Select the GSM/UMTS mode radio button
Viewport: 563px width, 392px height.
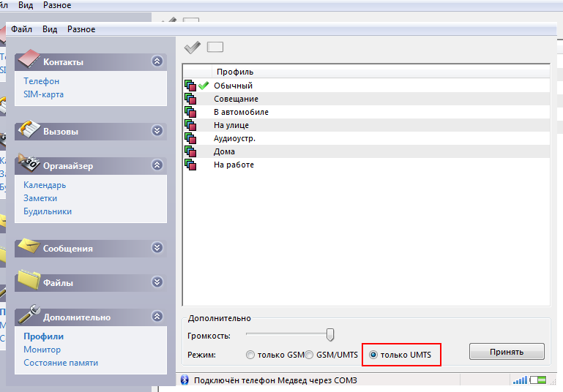point(310,355)
